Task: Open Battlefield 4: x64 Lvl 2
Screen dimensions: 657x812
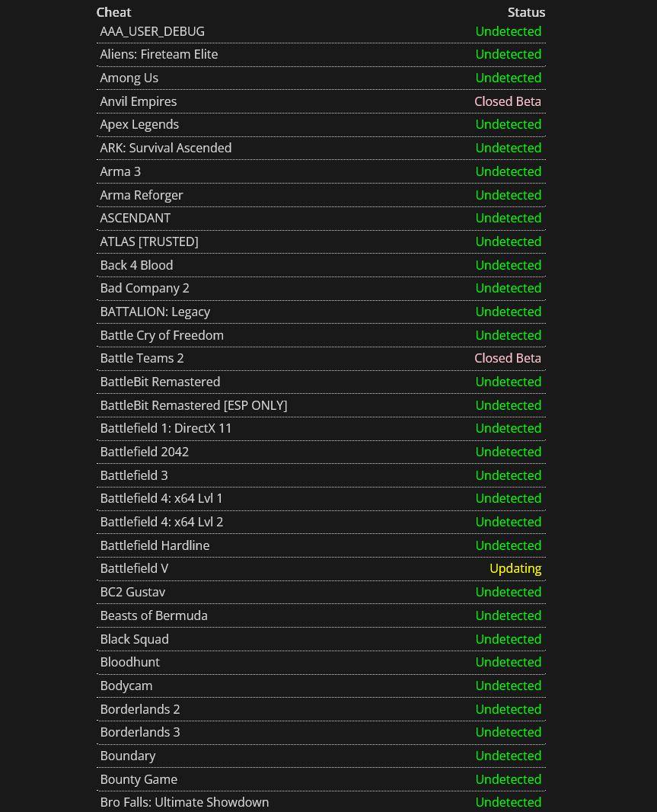Action: 161,522
